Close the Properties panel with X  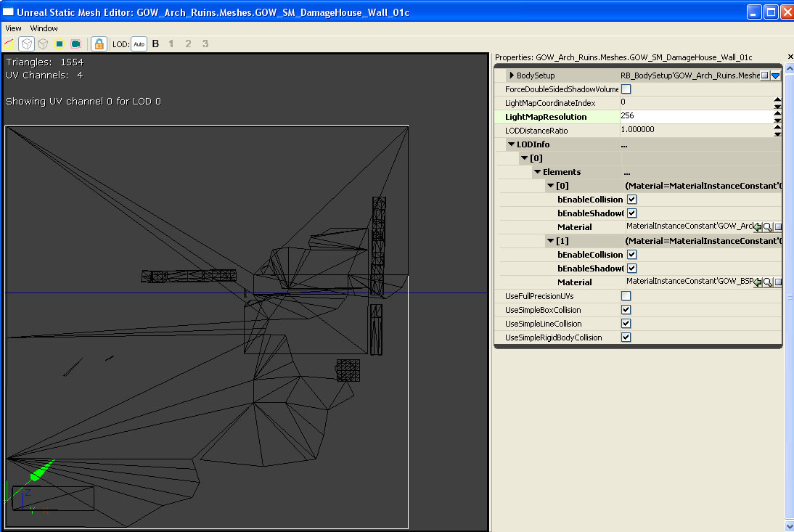pyautogui.click(x=790, y=57)
